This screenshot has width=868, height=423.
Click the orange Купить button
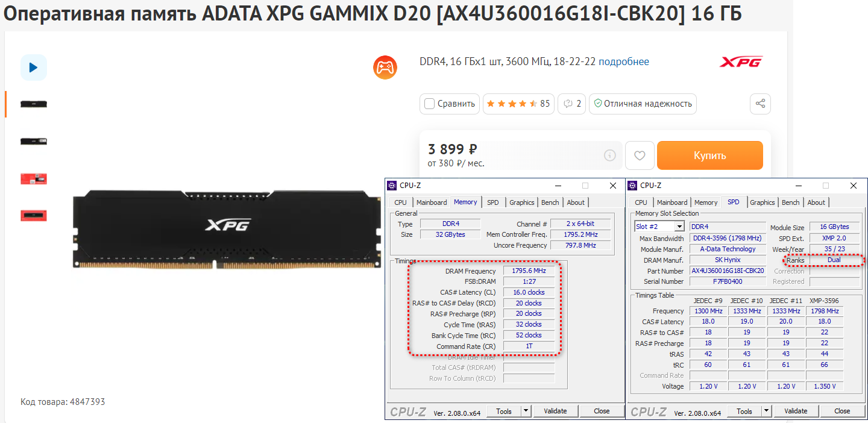tap(710, 155)
